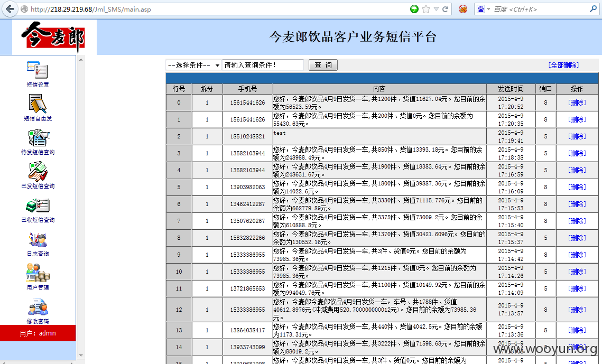Open the 短信自由发 sidebar icon

click(38, 104)
